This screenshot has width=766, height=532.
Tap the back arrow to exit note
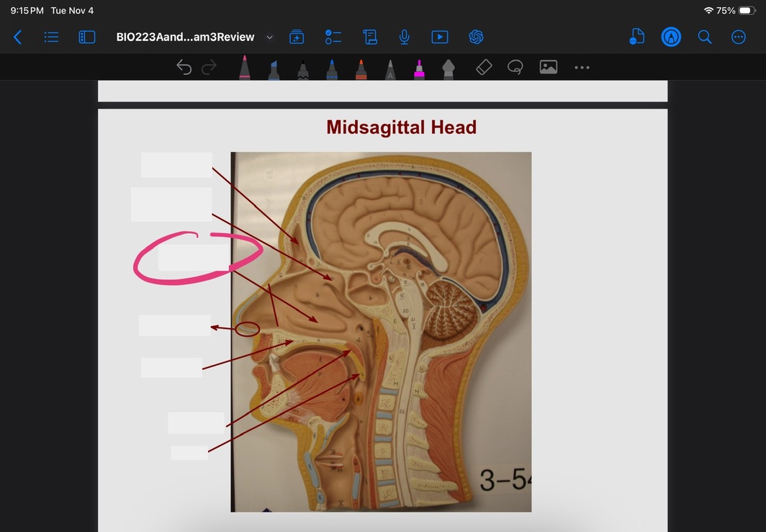[x=17, y=37]
